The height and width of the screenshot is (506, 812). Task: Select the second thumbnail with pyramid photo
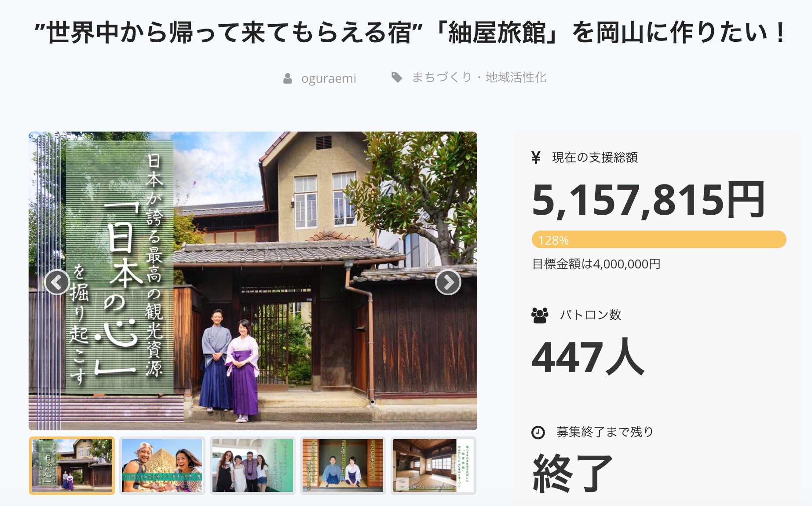[x=162, y=466]
